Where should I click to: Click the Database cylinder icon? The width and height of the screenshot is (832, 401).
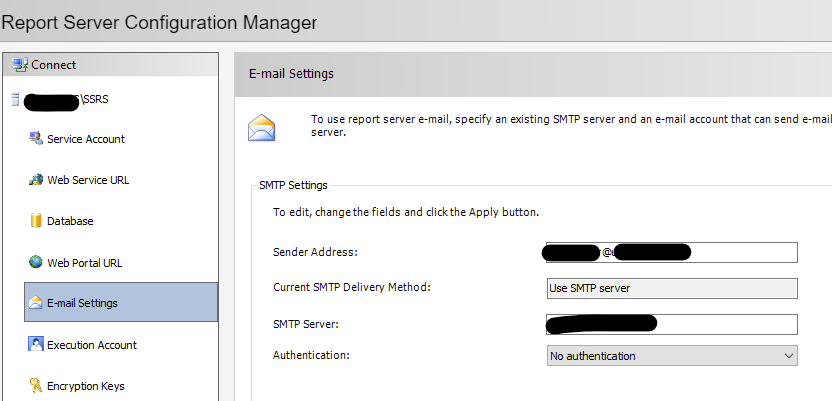pyautogui.click(x=36, y=221)
